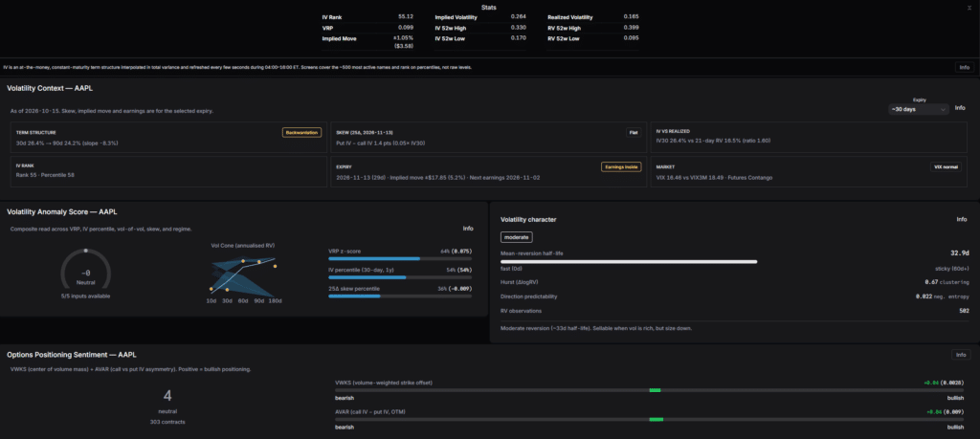Click the Flat badge on the Skew card
Screen dimensions: 980x439
click(x=634, y=132)
